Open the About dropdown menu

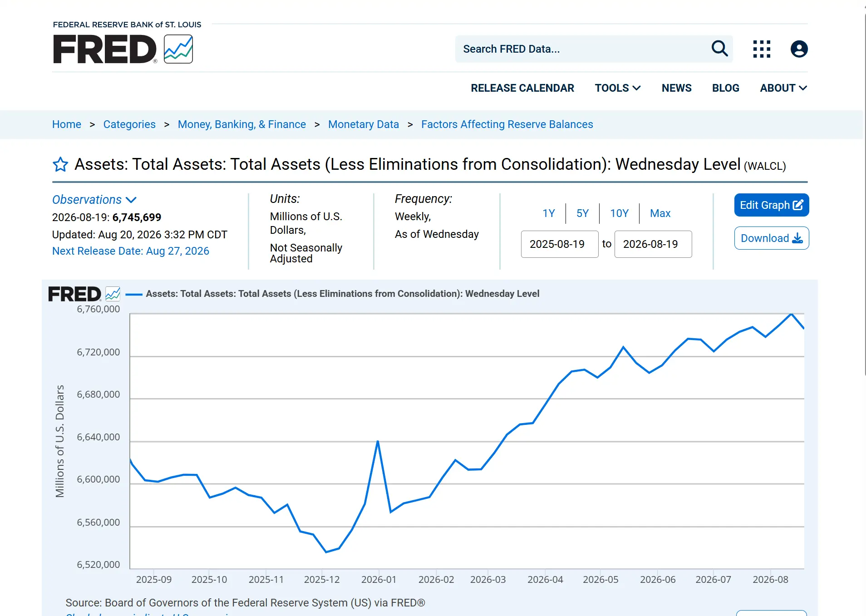(783, 88)
